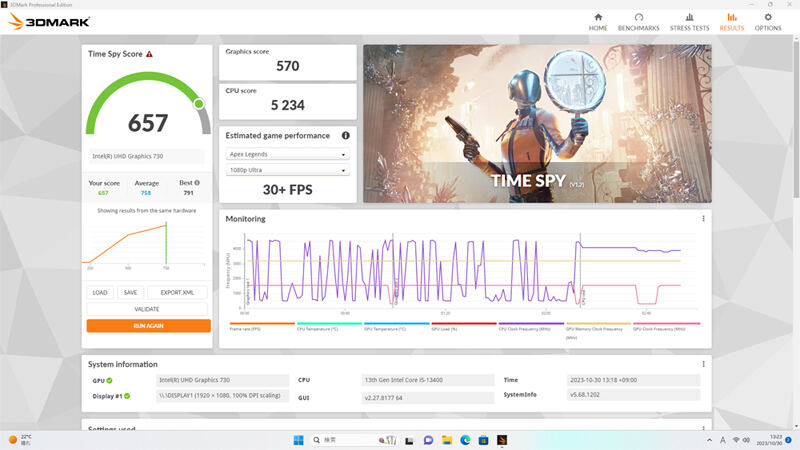Click the Load button
The height and width of the screenshot is (450, 800).
[x=100, y=292]
